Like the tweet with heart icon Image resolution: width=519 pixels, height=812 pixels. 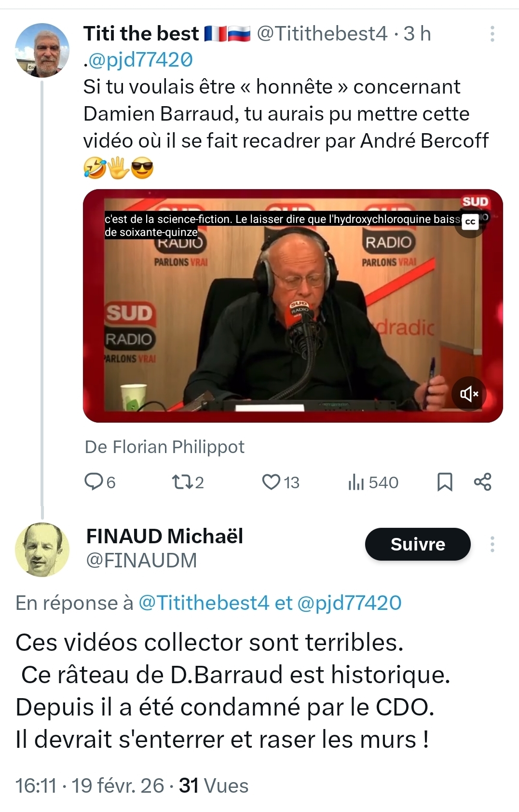pyautogui.click(x=271, y=482)
